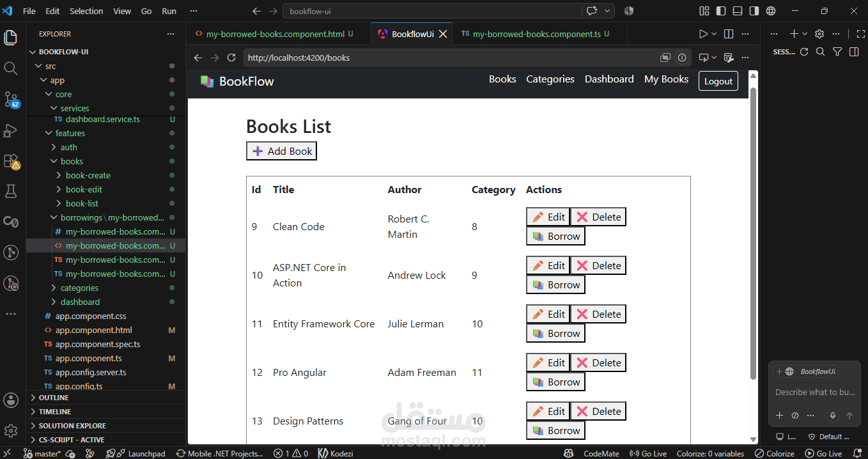Image resolution: width=868 pixels, height=459 pixels.
Task: Open Manage gear in activity bar
Action: tap(11, 430)
